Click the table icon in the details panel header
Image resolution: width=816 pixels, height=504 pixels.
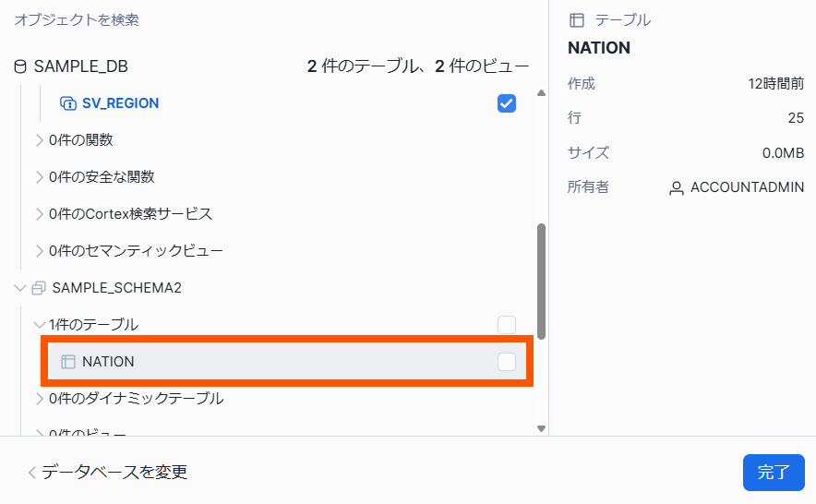pos(577,19)
